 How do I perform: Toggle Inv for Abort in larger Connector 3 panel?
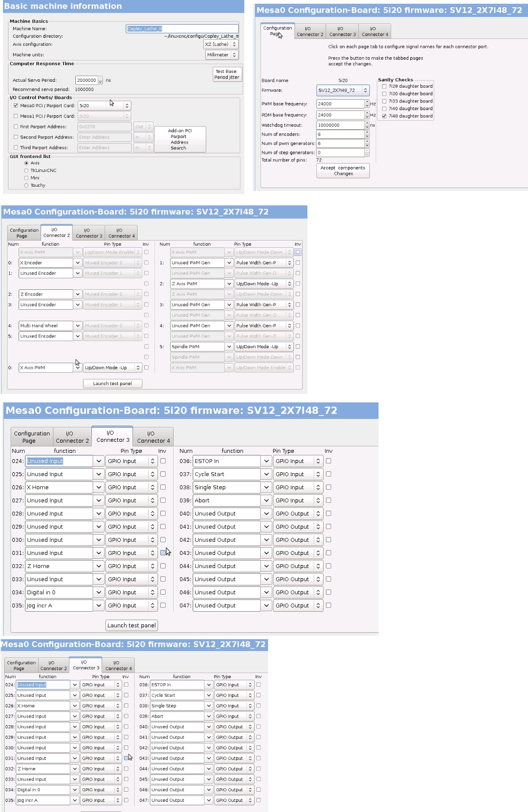[x=329, y=500]
